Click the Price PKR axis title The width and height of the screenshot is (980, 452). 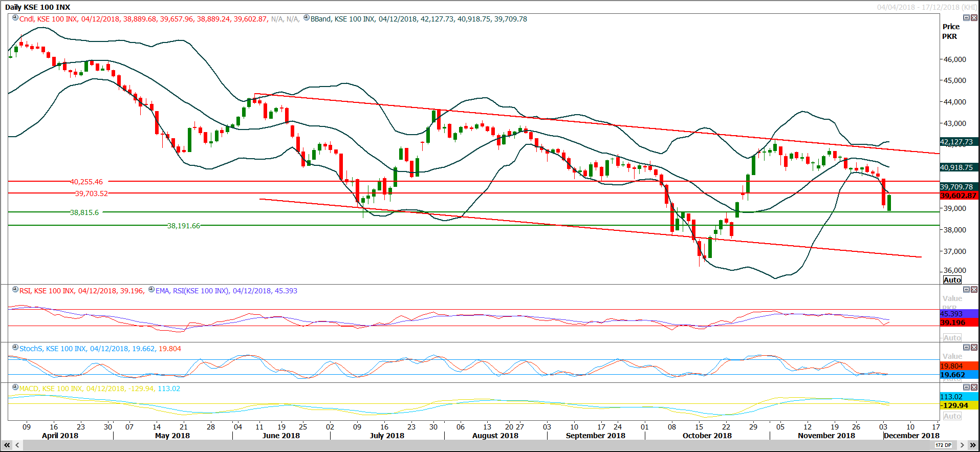(951, 31)
